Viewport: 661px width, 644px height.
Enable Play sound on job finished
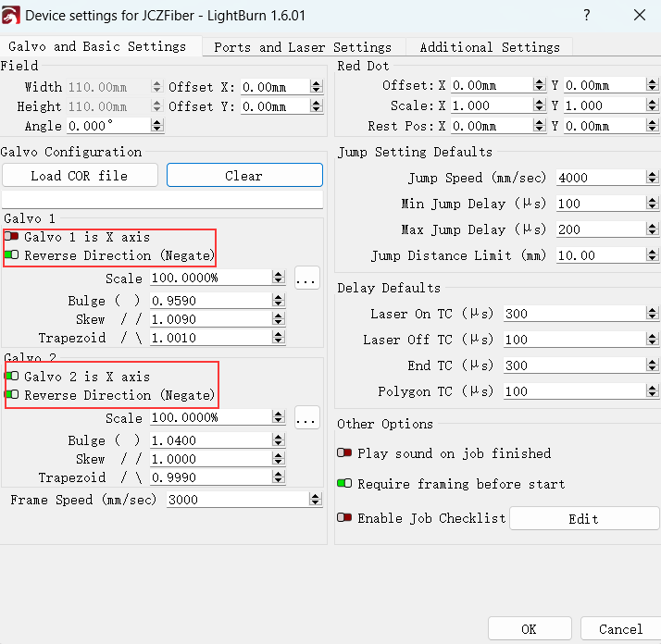tap(344, 453)
